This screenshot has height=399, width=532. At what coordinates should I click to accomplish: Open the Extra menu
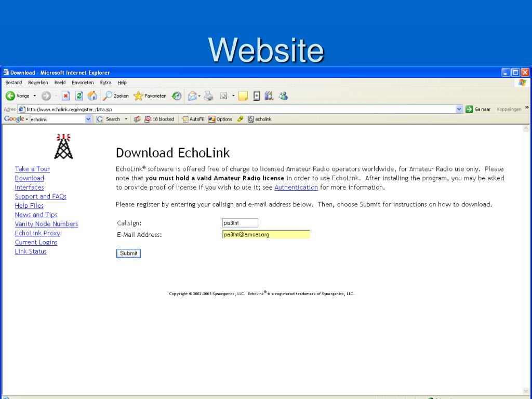(105, 83)
